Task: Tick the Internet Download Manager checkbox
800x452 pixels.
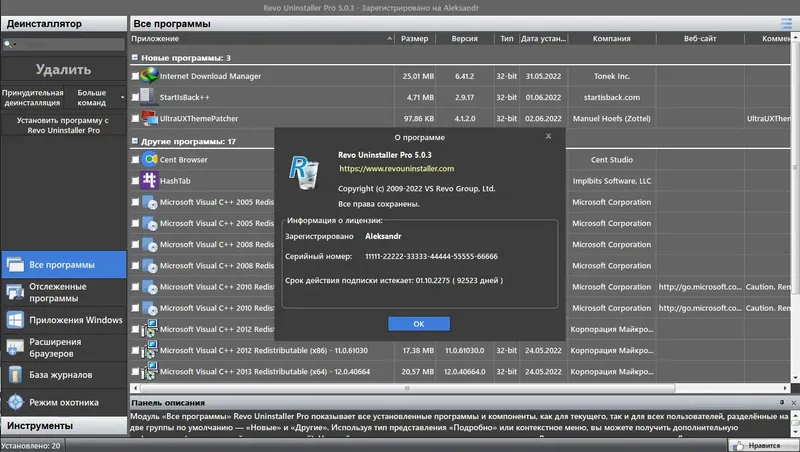Action: click(135, 76)
